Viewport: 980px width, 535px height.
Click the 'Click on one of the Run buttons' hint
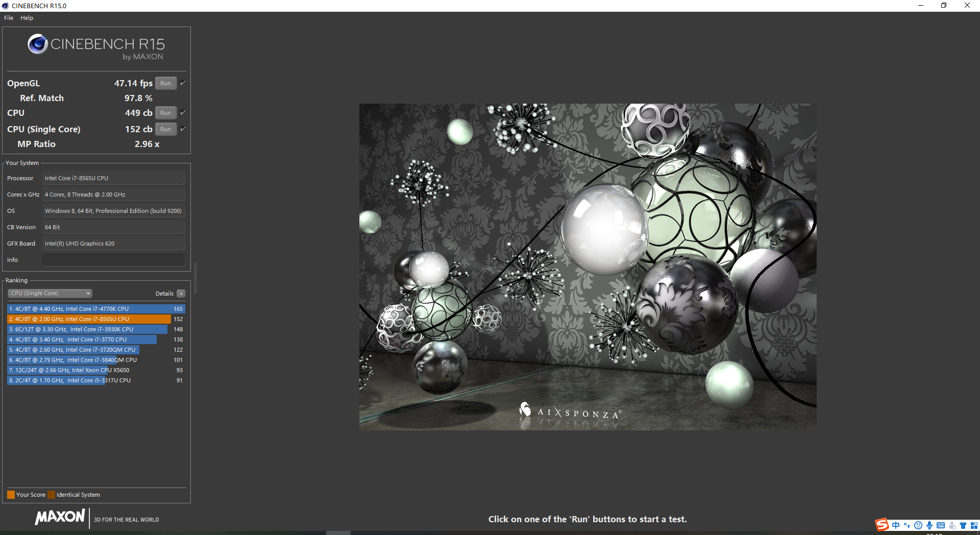tap(587, 519)
